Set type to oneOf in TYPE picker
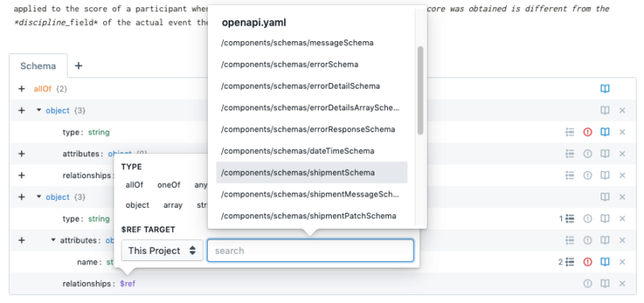 pyautogui.click(x=169, y=185)
